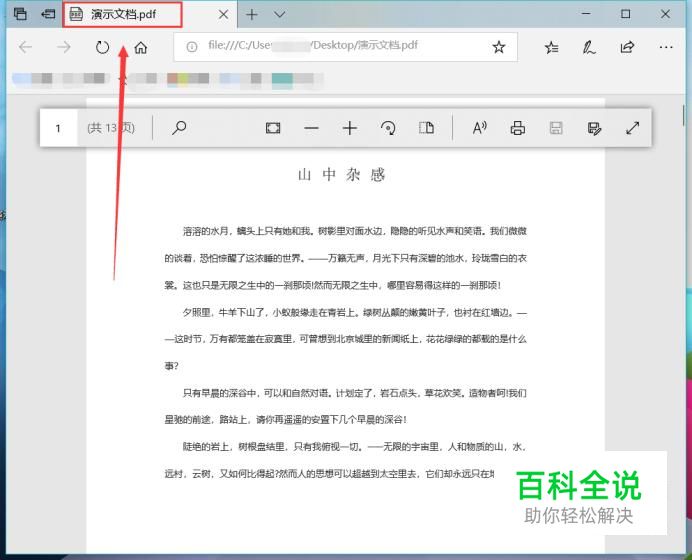This screenshot has width=692, height=560.
Task: Go forward with the forward arrow
Action: pyautogui.click(x=64, y=47)
